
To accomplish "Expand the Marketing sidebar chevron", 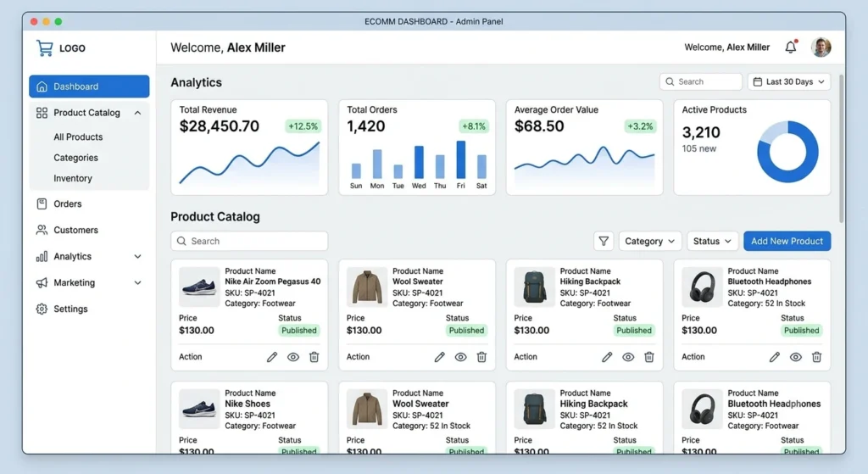I will click(x=138, y=282).
